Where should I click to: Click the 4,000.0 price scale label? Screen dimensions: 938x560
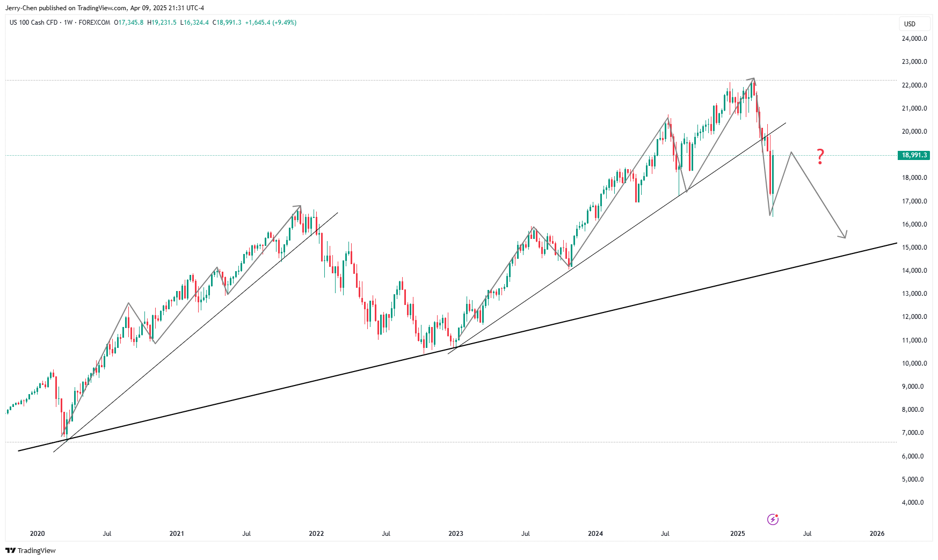913,503
